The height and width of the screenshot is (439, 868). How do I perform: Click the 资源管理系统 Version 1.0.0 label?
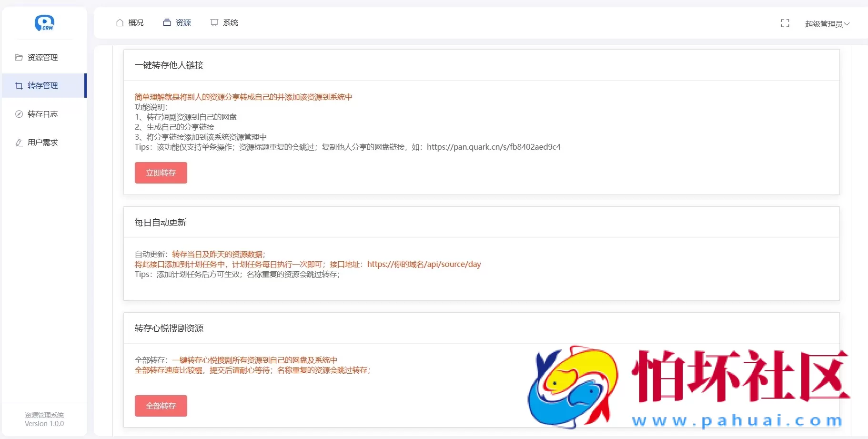point(44,419)
